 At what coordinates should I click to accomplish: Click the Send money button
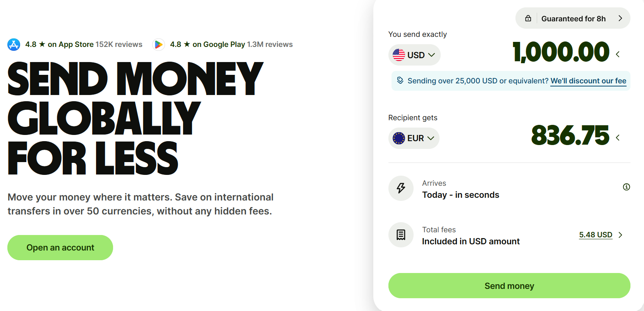509,286
